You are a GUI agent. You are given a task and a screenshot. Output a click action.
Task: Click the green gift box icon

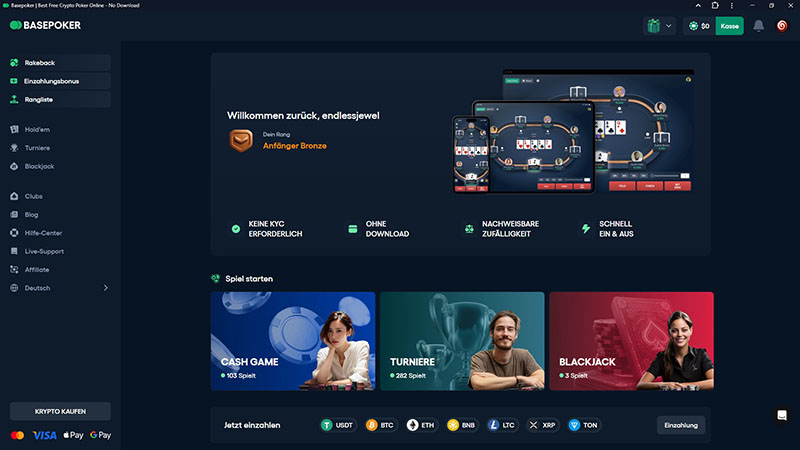point(654,26)
